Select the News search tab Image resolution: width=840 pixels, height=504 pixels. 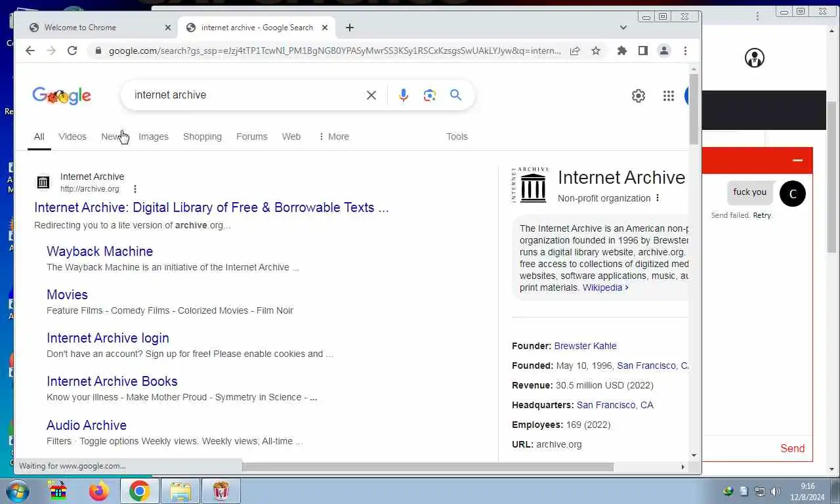113,136
